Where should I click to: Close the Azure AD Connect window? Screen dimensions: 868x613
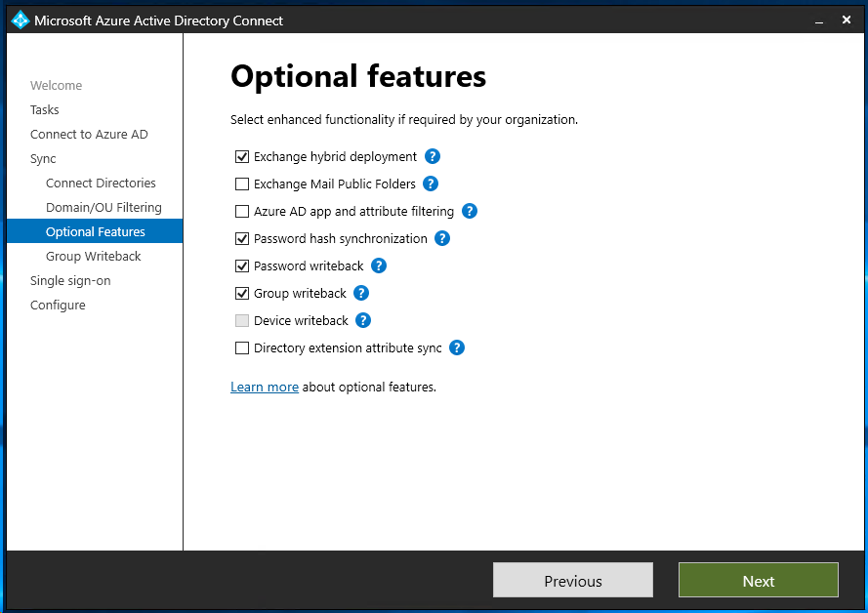847,20
